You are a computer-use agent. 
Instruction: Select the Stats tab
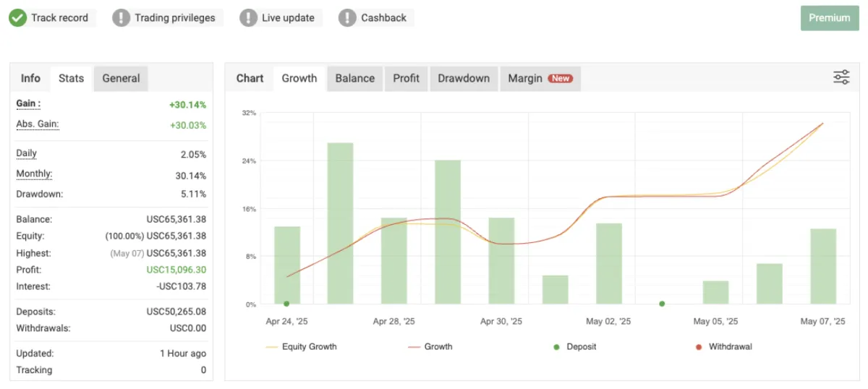tap(71, 78)
